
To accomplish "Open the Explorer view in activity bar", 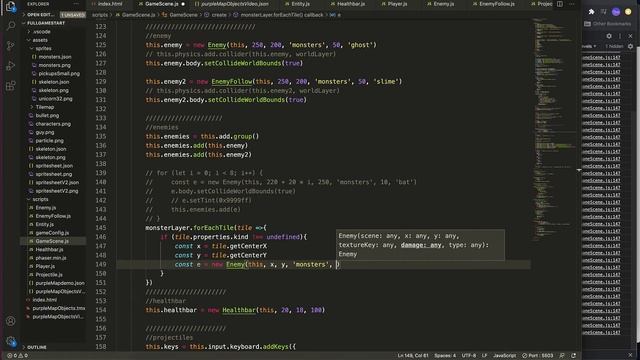I will click(x=11, y=7).
